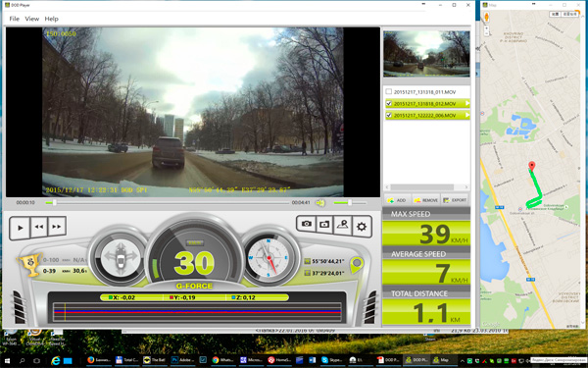Open the File menu
This screenshot has width=588, height=368.
[15, 19]
